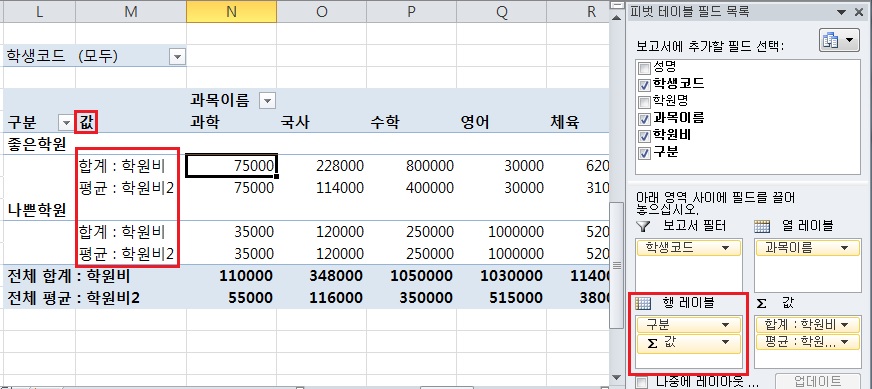Select the cell with value 350000
872x389 pixels.
(x=412, y=298)
